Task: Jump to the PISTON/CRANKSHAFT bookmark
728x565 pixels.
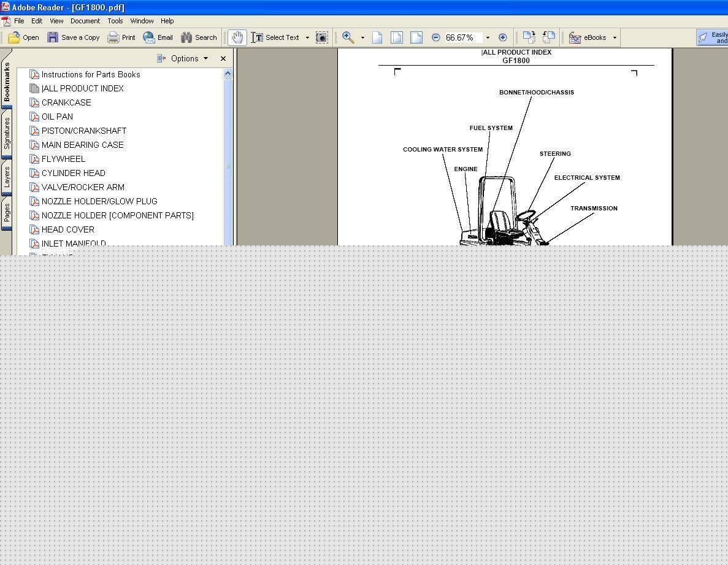Action: [x=84, y=131]
